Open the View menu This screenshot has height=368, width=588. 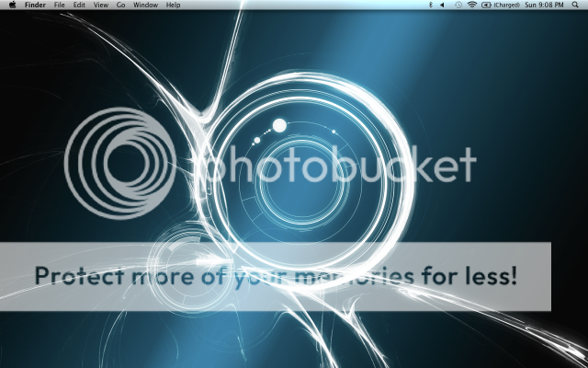[x=101, y=5]
